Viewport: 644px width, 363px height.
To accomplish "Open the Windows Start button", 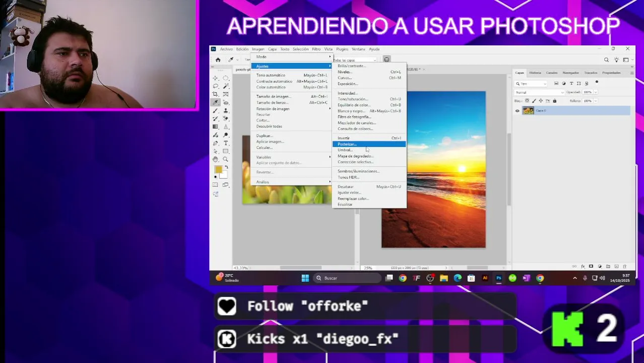I will pyautogui.click(x=305, y=278).
